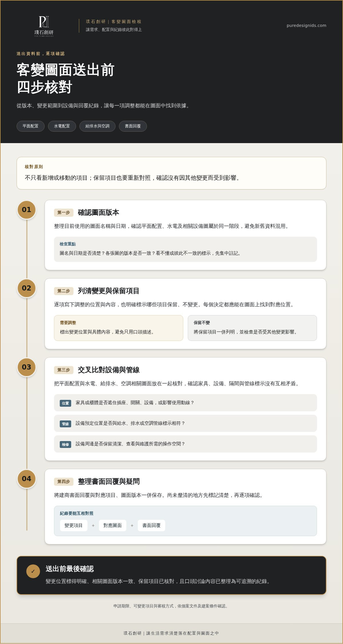Click the 檢查重點 label
The width and height of the screenshot is (343, 644).
pos(68,244)
